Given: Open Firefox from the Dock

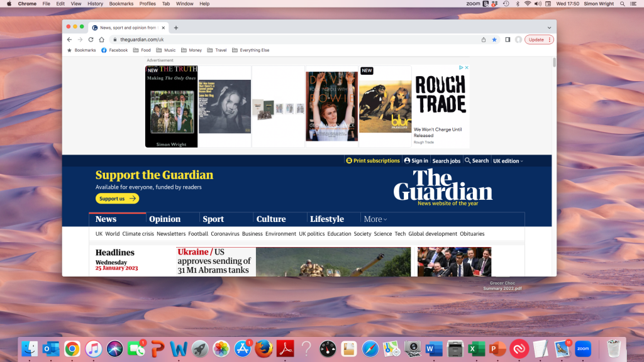Looking at the screenshot, I should [x=264, y=348].
